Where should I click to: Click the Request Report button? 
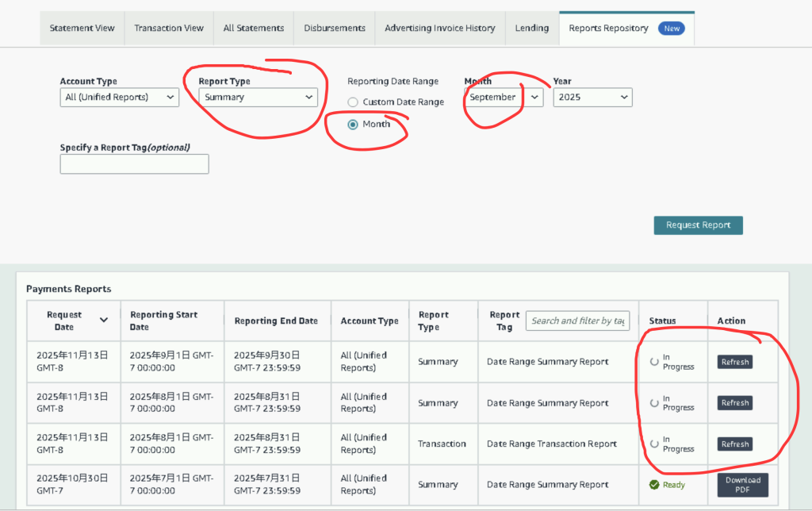[698, 225]
